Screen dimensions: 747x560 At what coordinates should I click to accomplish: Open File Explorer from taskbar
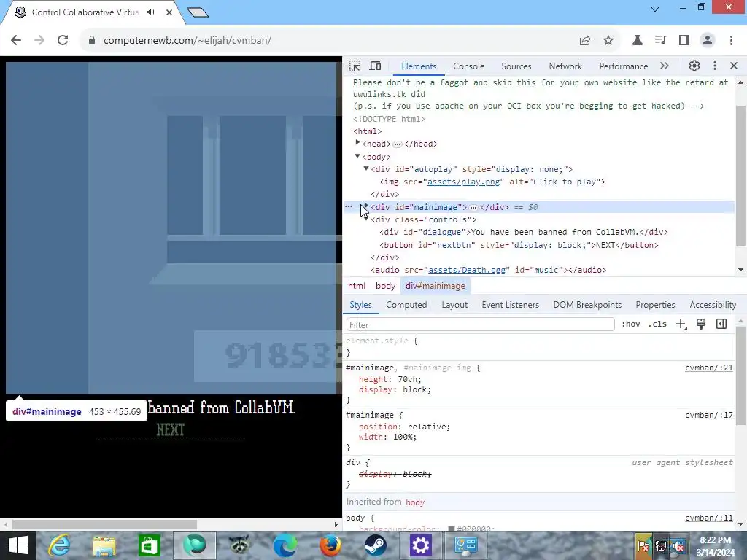(104, 545)
